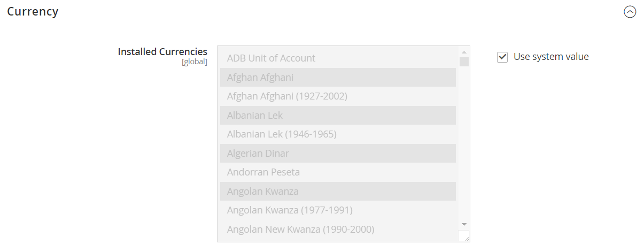Choose Albanian Lek from installed currencies
The width and height of the screenshot is (644, 252).
338,116
